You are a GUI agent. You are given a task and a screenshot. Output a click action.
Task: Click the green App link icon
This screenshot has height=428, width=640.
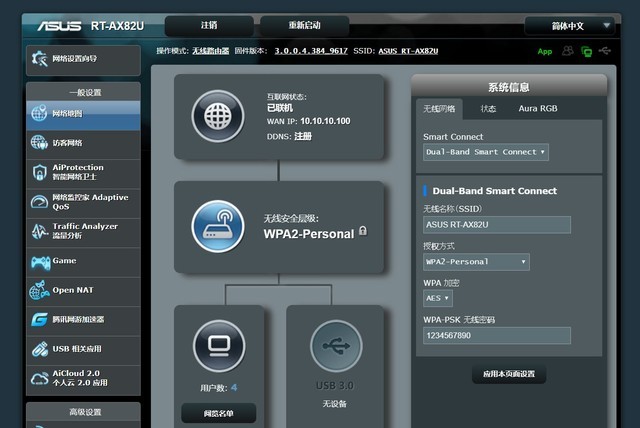[x=544, y=51]
